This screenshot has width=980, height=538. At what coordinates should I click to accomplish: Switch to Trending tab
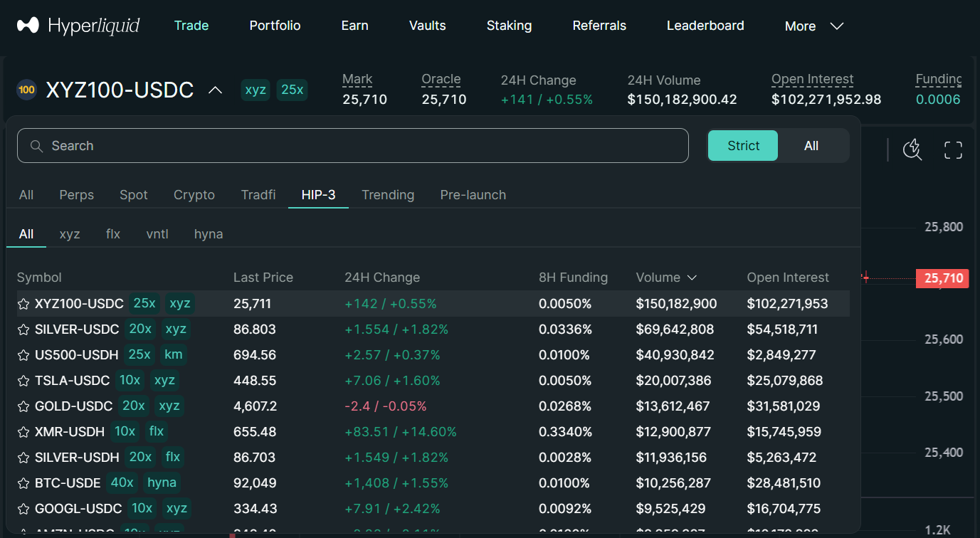point(388,195)
